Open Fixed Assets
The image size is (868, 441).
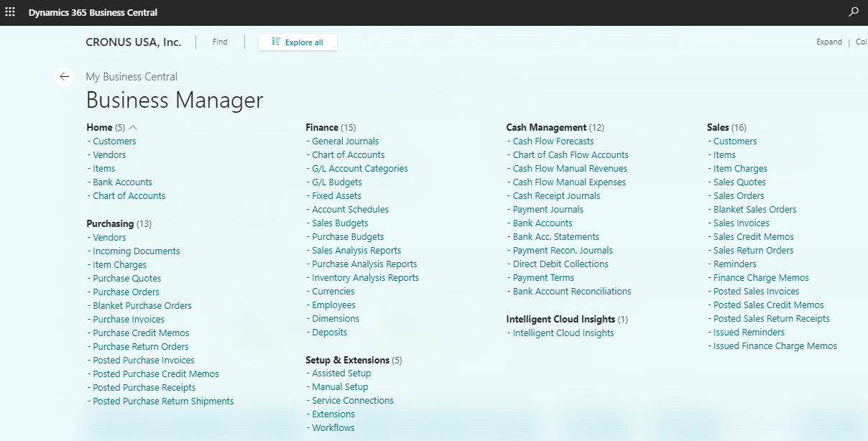pos(336,196)
